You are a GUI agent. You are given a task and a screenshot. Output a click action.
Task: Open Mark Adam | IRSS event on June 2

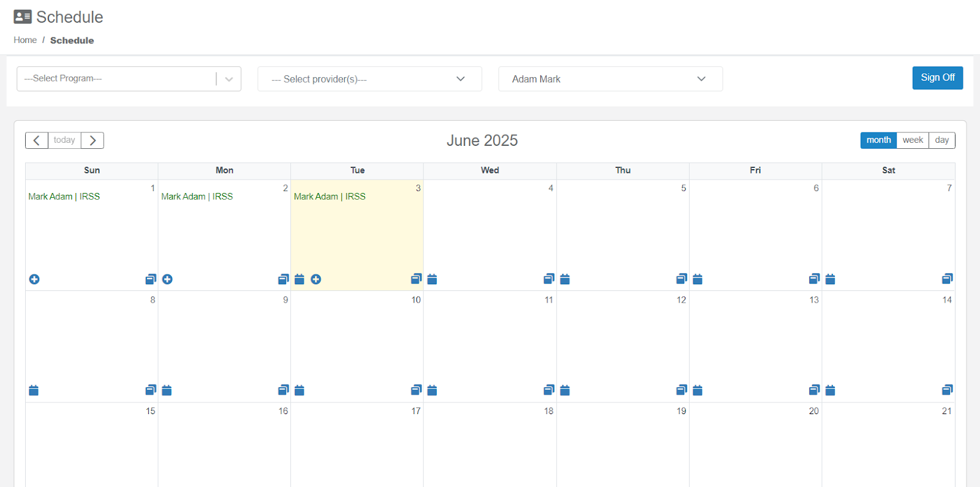197,197
